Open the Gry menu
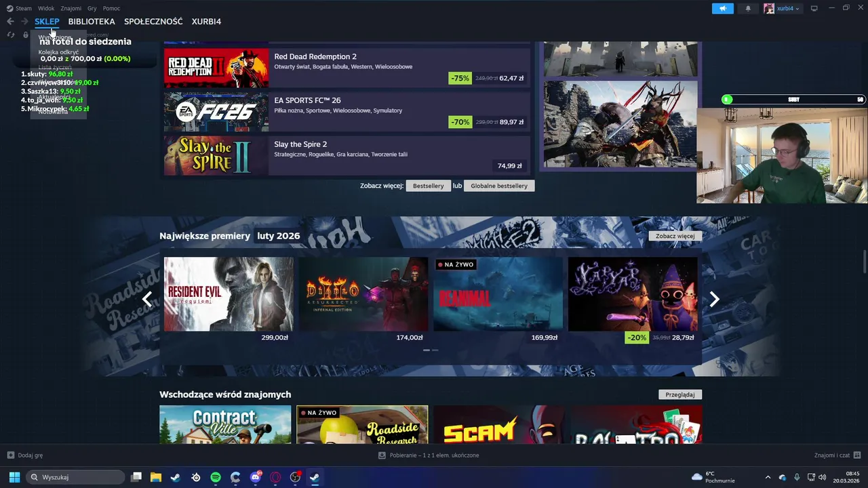 (92, 8)
